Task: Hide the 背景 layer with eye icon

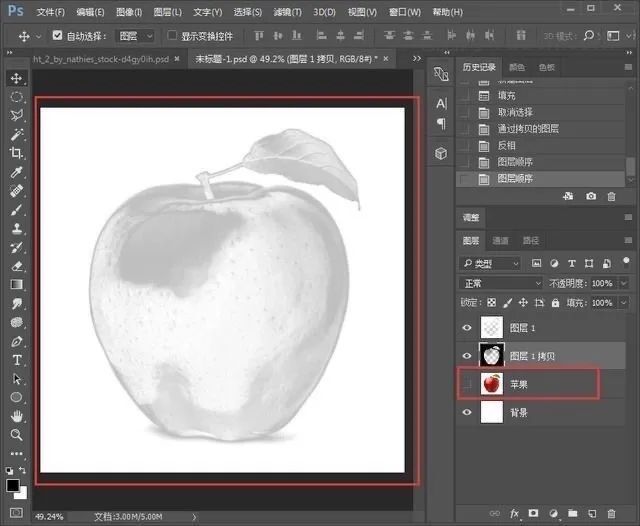Action: click(467, 411)
